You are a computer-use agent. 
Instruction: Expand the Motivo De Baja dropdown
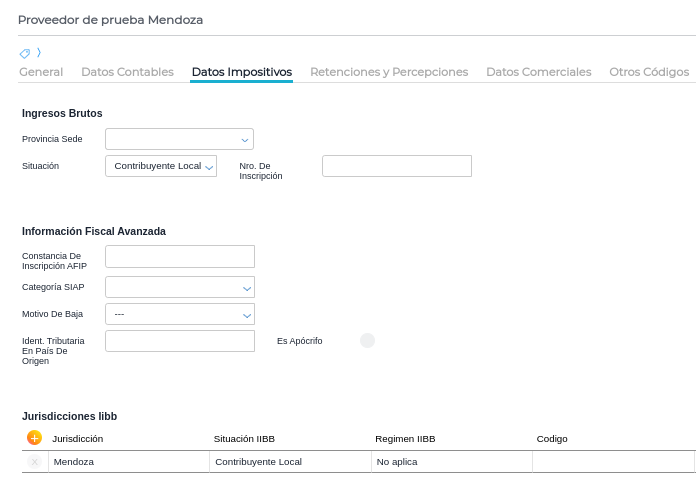coord(180,314)
